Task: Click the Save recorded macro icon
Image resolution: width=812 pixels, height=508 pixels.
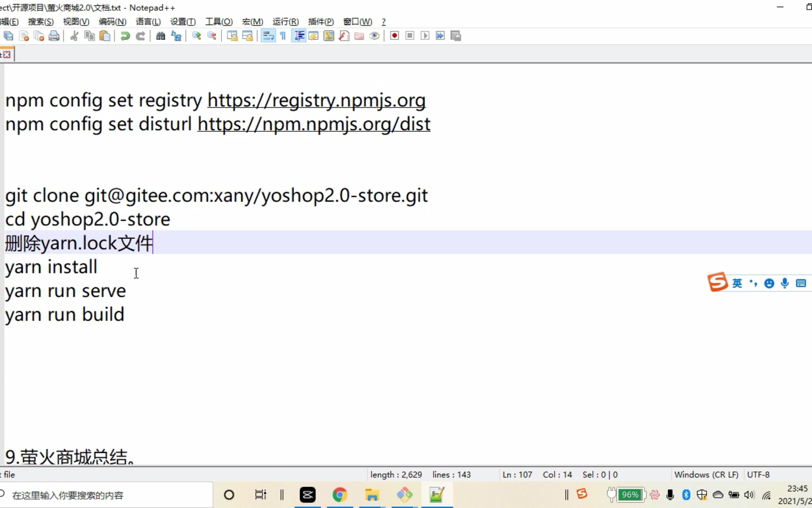Action: [456, 36]
